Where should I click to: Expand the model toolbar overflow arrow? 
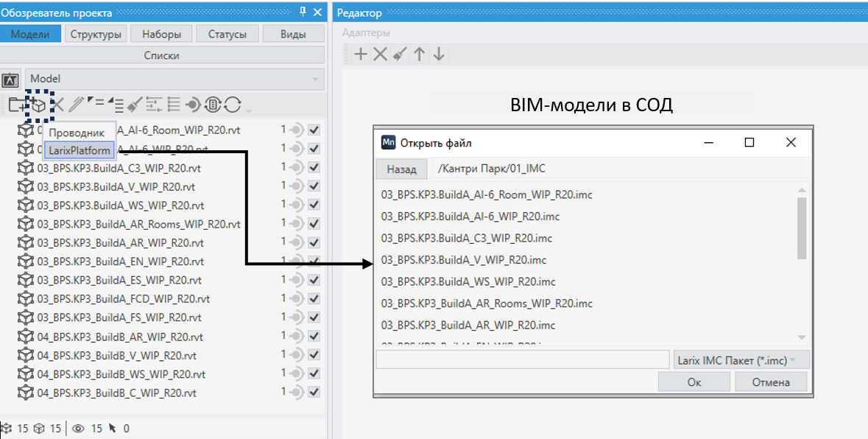click(249, 111)
